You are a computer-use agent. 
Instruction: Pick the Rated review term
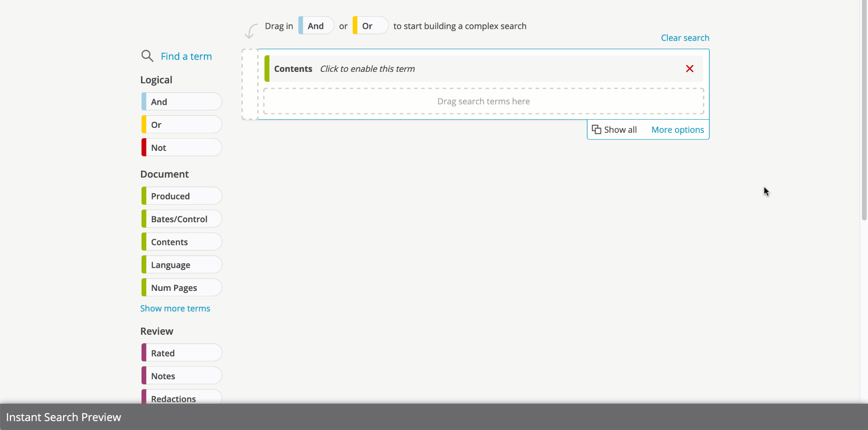click(x=182, y=353)
